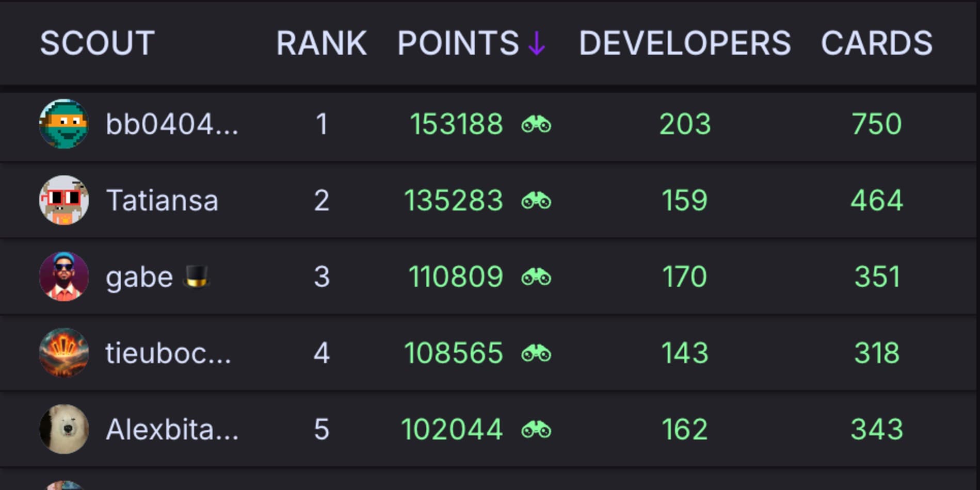Click cards count 351
The width and height of the screenshot is (980, 490).
point(877,277)
